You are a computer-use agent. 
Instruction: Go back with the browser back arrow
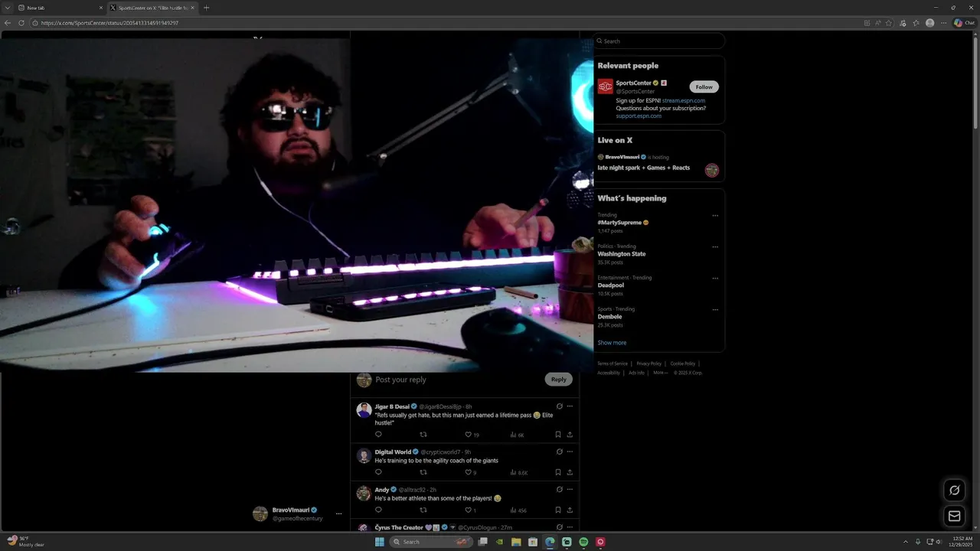(x=8, y=23)
